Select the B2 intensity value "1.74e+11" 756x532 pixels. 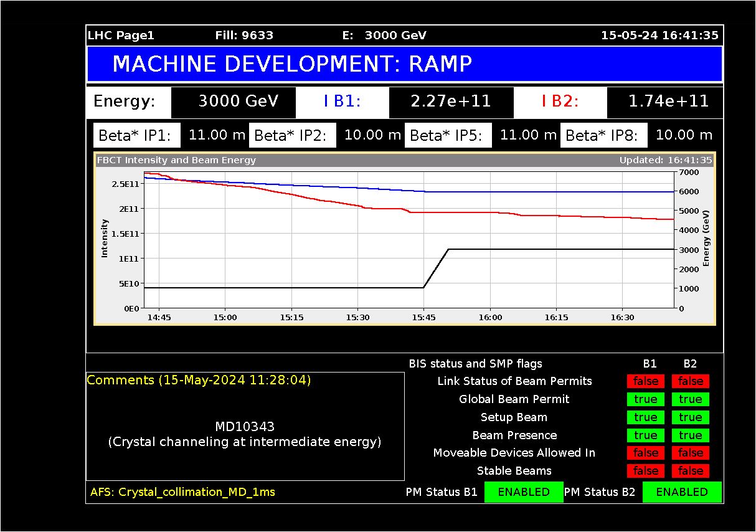pos(669,102)
